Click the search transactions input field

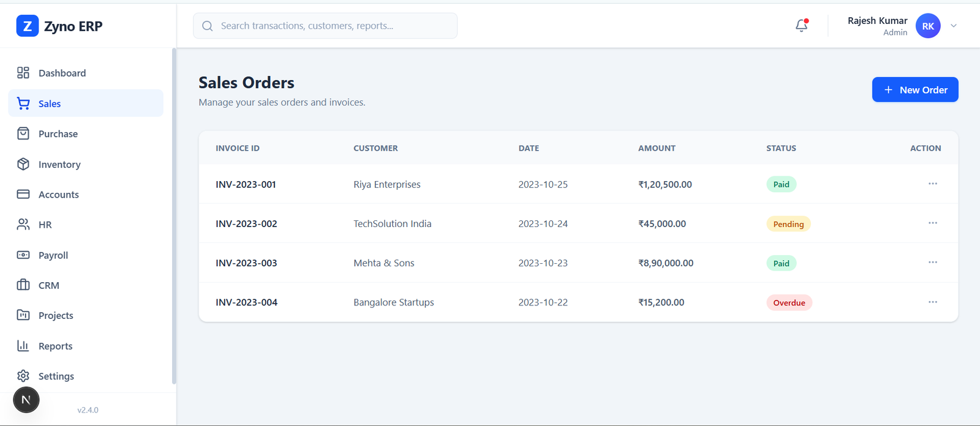(325, 26)
